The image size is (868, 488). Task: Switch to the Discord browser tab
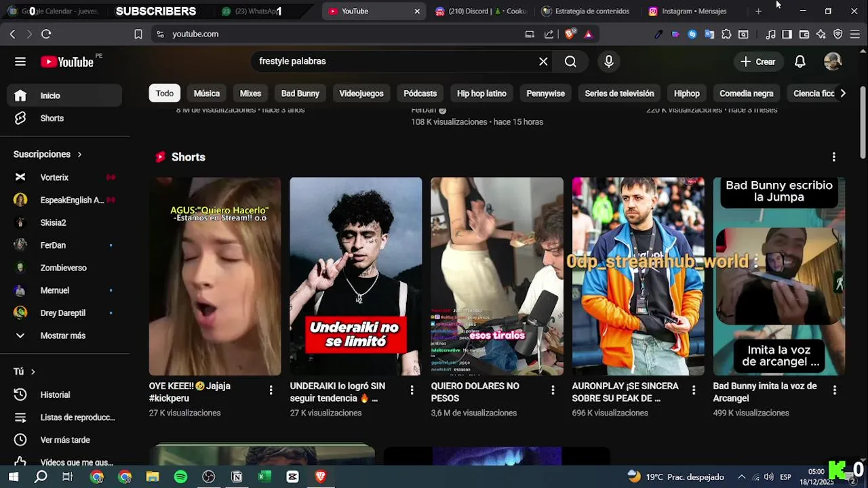pyautogui.click(x=482, y=12)
